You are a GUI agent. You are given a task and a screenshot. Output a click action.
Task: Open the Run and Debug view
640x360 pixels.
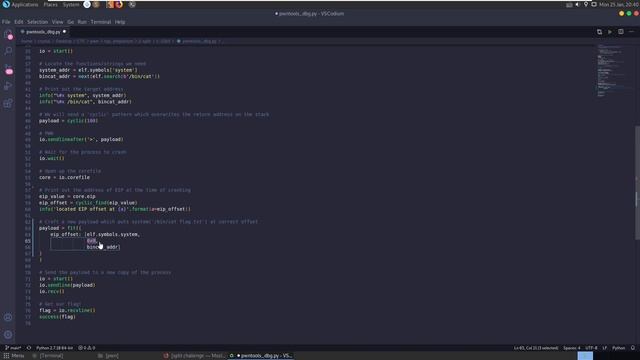coord(8,86)
